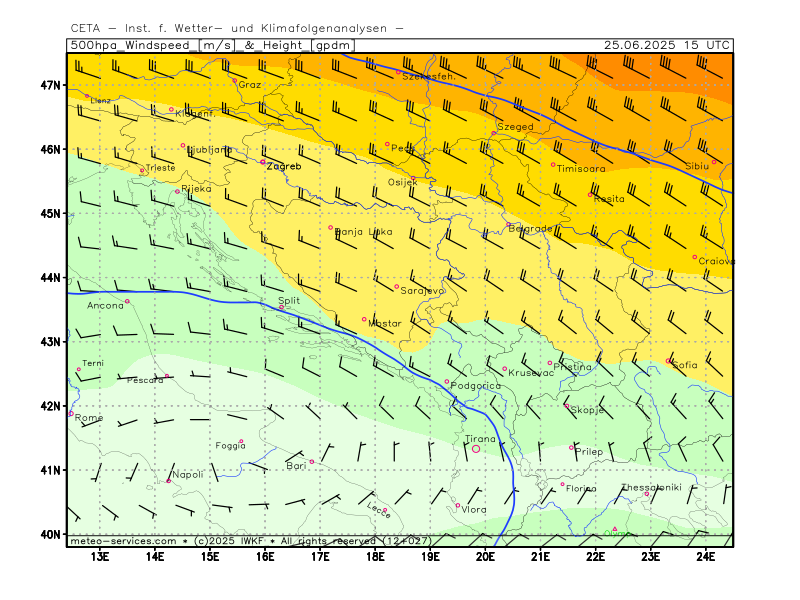Viewport: 800px width, 600px height.
Task: Click the Rijeka city label
Action: coord(196,189)
